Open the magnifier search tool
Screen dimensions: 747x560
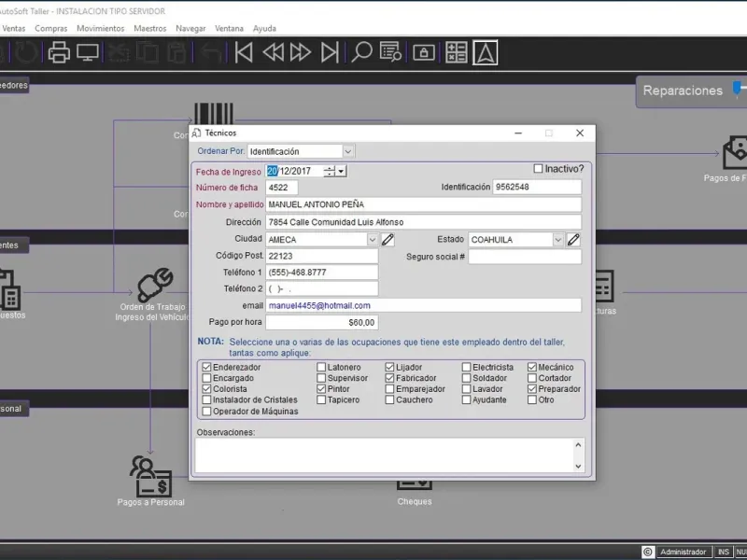pyautogui.click(x=361, y=52)
